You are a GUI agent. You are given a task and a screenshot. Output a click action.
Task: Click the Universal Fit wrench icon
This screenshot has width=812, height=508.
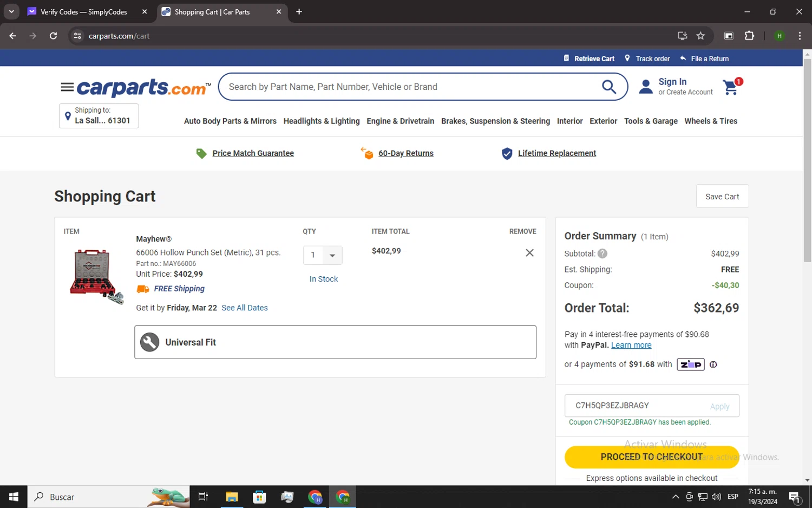point(150,342)
